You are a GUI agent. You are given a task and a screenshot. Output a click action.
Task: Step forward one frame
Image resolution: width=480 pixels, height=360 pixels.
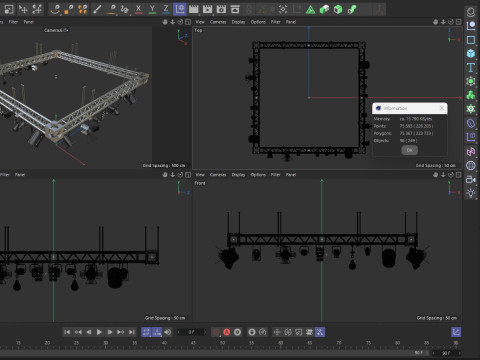tap(110, 332)
